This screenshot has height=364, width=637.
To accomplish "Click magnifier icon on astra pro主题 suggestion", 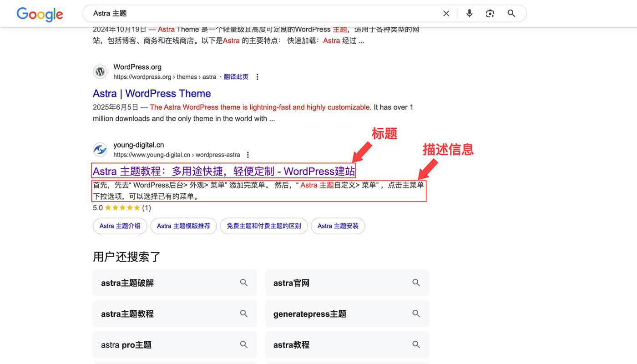I will point(244,344).
